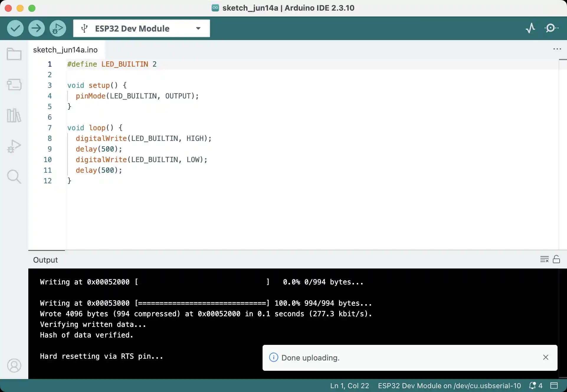Click the info icon in notification

pos(273,357)
